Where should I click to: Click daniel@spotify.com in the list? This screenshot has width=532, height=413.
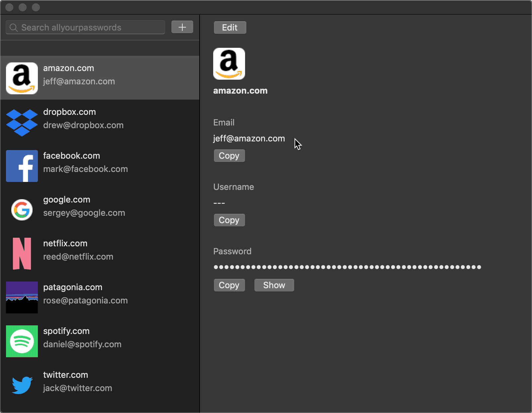click(82, 344)
